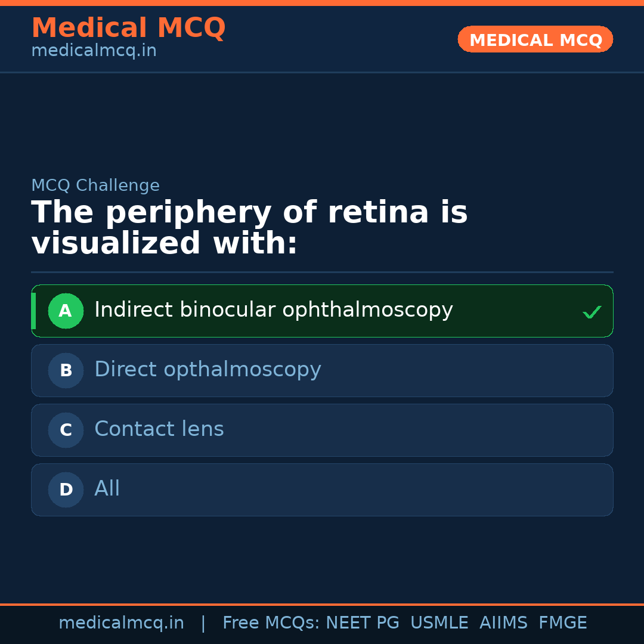Pick the "Contact lens" answer text

tap(159, 429)
